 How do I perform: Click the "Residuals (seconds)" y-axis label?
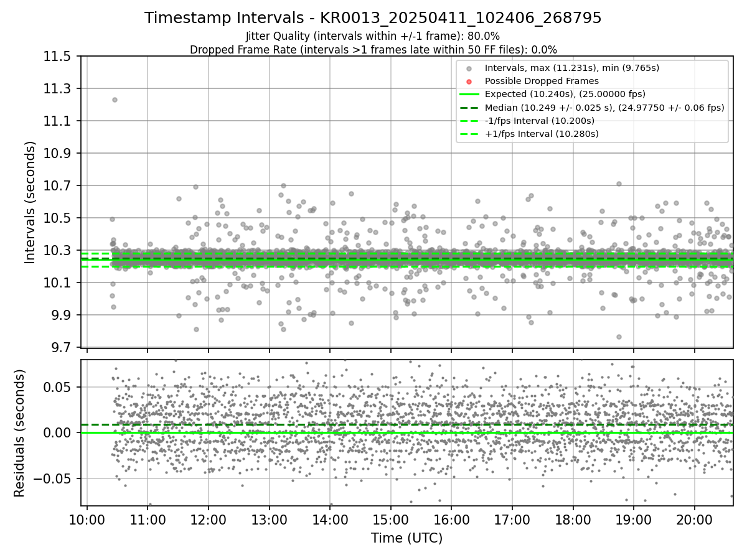19,433
